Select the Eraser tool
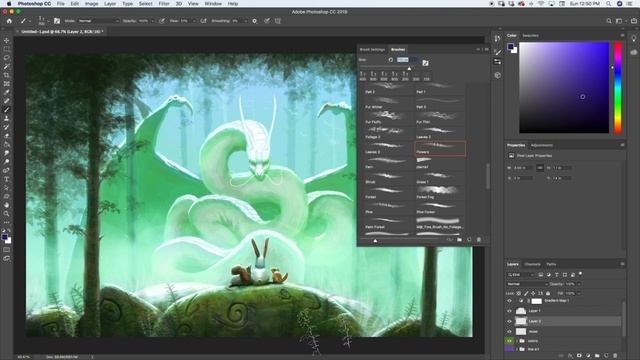 7,136
